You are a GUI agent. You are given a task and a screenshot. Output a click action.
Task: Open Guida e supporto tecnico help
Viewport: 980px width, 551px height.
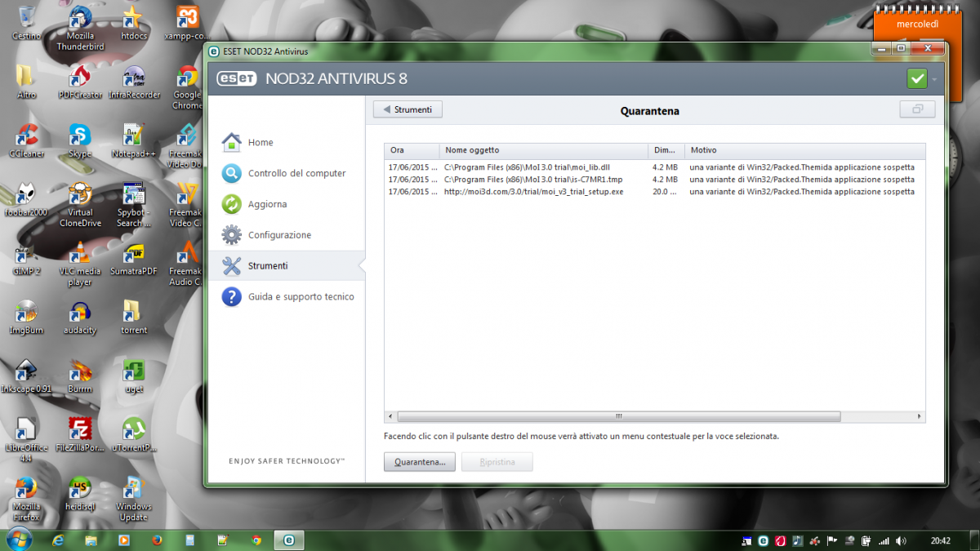300,297
